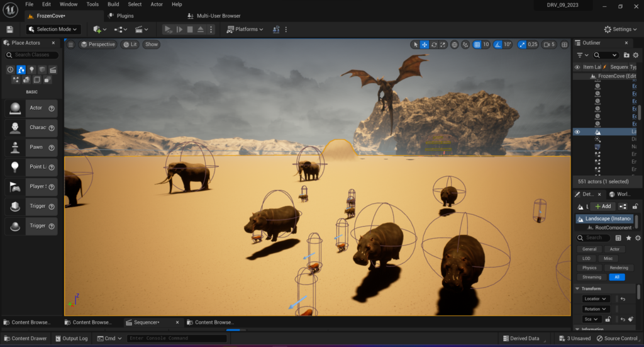Viewport: 644px width, 347px height.
Task: Click the Add component button
Action: (602, 207)
